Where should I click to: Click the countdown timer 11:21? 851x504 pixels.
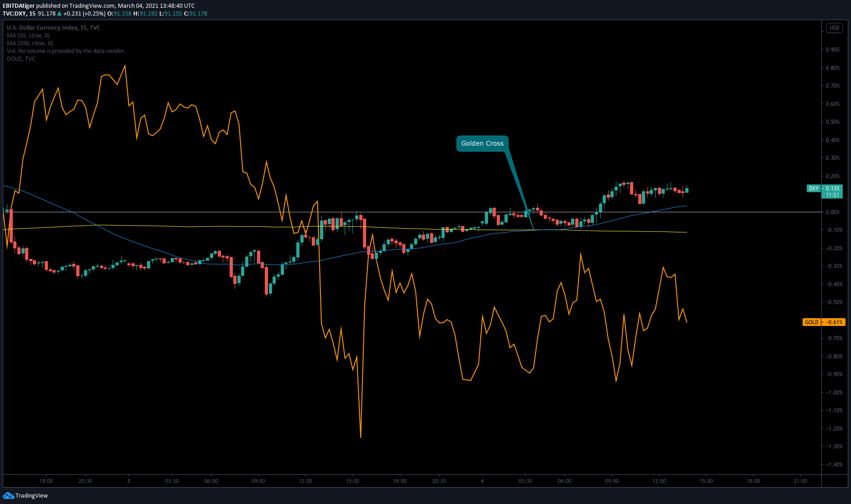point(832,195)
